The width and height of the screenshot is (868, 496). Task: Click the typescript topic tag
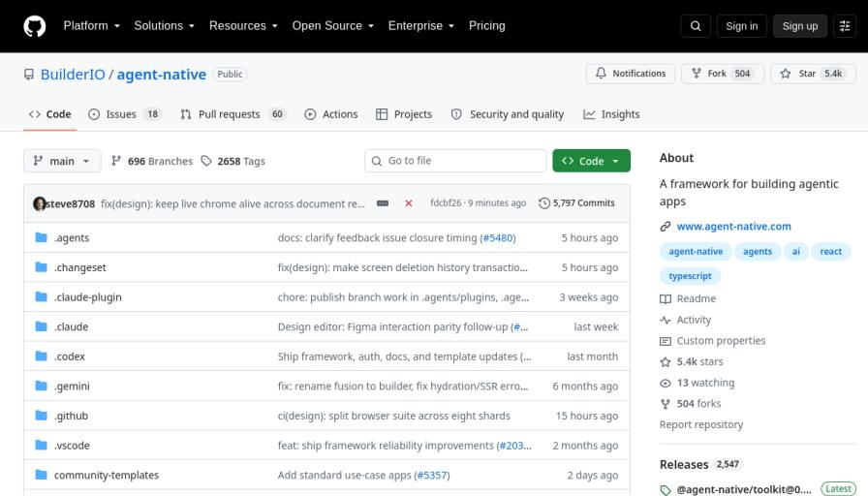pos(690,276)
